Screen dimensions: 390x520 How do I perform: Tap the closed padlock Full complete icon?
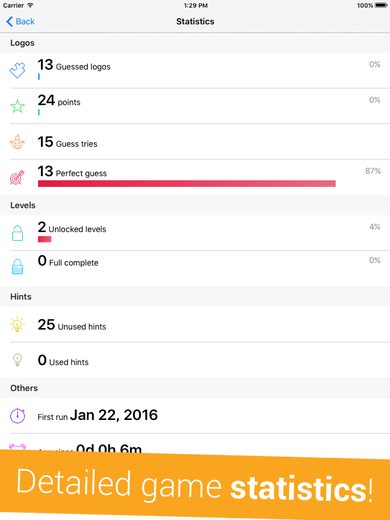click(17, 266)
